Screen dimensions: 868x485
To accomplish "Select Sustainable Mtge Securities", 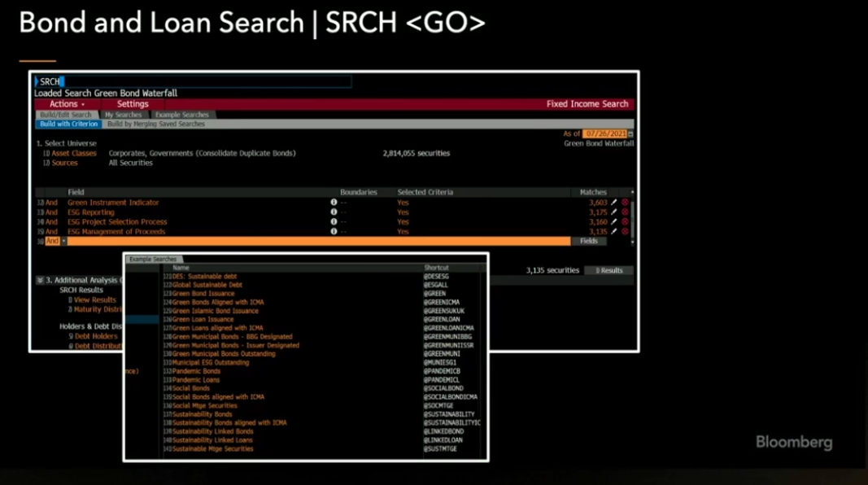I will pos(212,449).
